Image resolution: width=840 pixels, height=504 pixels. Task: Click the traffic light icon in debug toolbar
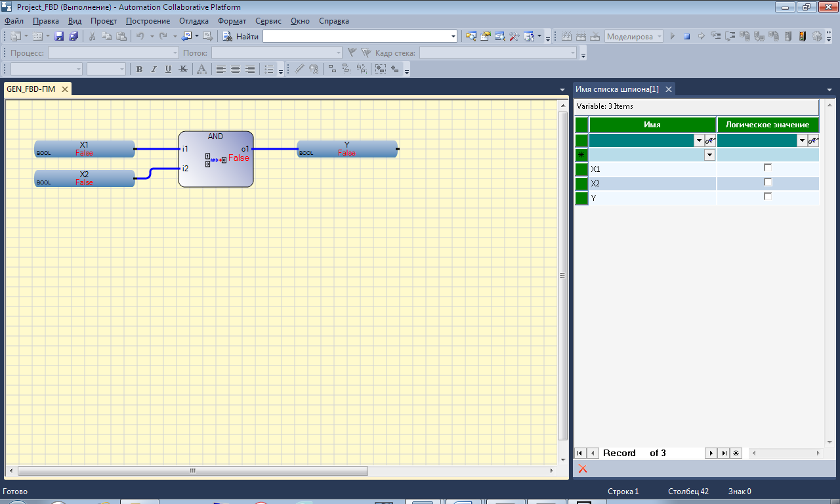(x=803, y=36)
